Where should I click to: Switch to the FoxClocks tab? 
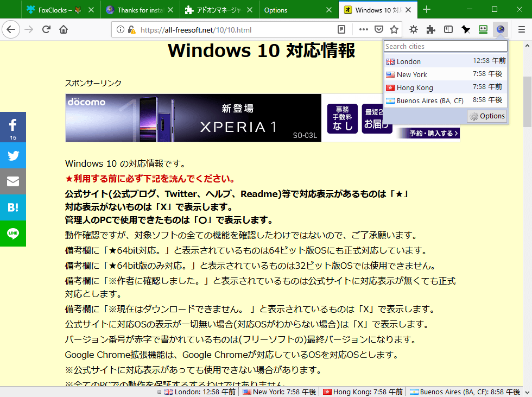click(54, 10)
